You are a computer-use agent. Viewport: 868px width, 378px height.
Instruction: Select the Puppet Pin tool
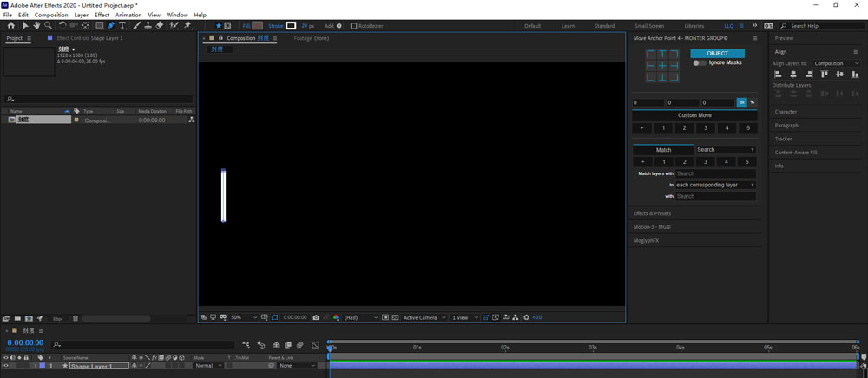pyautogui.click(x=187, y=26)
